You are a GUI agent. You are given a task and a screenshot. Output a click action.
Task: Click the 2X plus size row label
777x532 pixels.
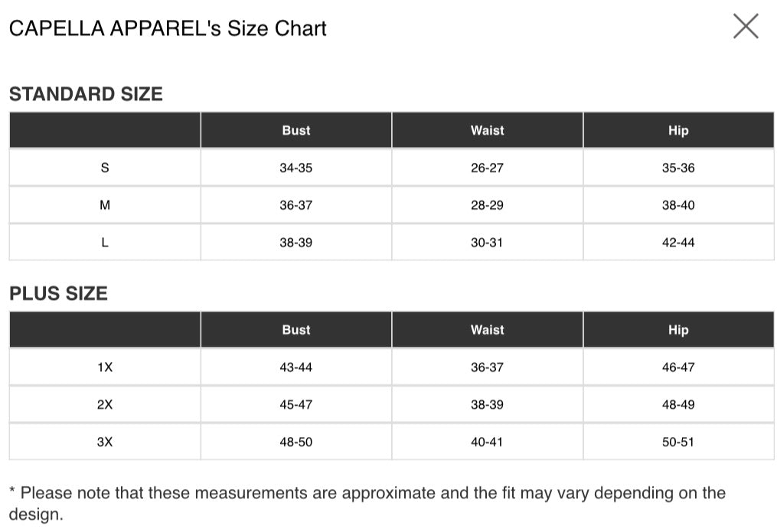(x=105, y=404)
